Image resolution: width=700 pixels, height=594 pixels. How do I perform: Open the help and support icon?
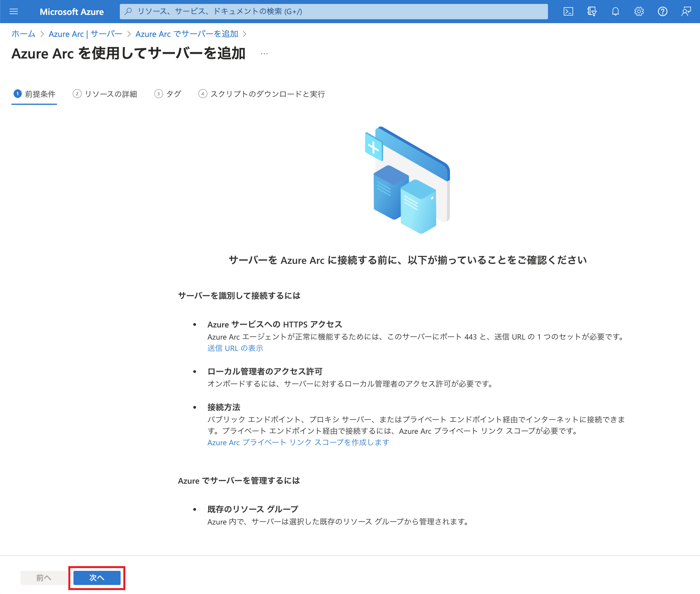click(663, 12)
